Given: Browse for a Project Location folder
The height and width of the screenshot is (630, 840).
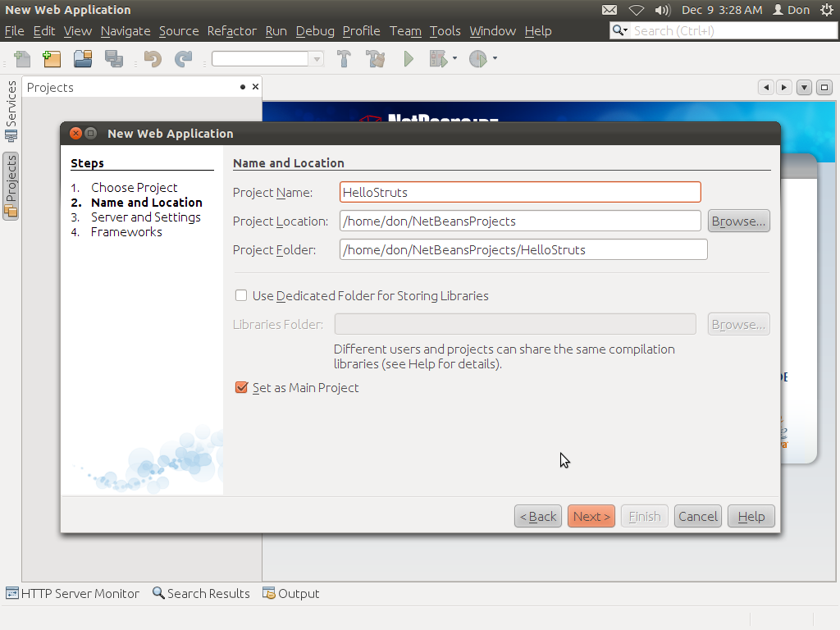Looking at the screenshot, I should [737, 221].
